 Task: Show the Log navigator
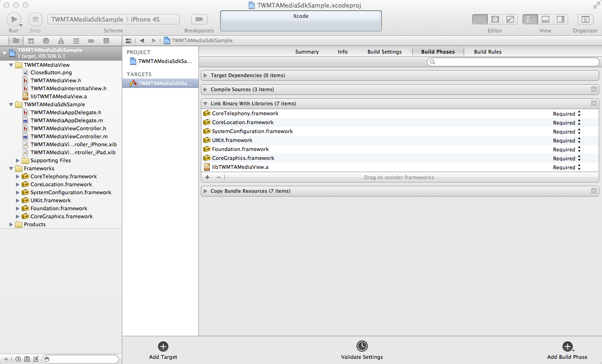pos(106,41)
